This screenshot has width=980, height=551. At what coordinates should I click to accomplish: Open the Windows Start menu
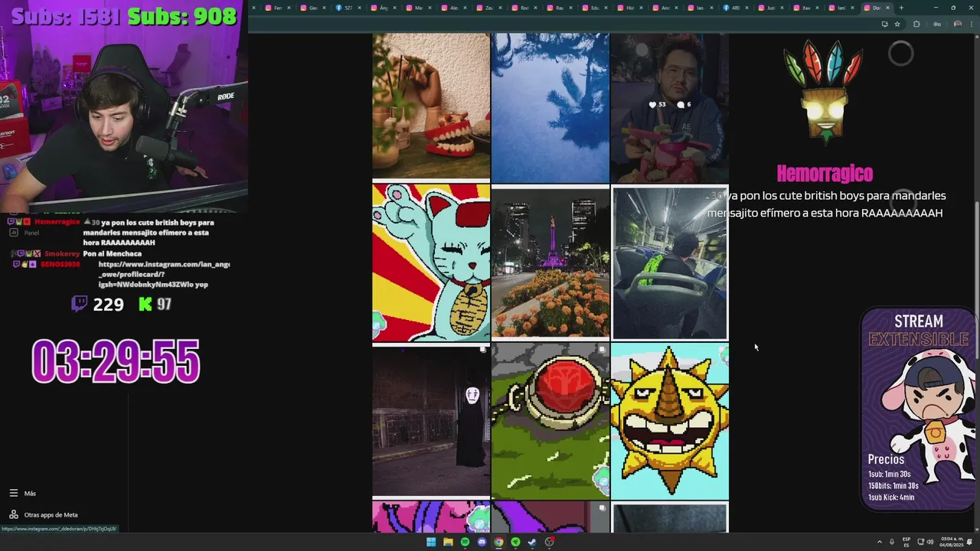pyautogui.click(x=431, y=542)
